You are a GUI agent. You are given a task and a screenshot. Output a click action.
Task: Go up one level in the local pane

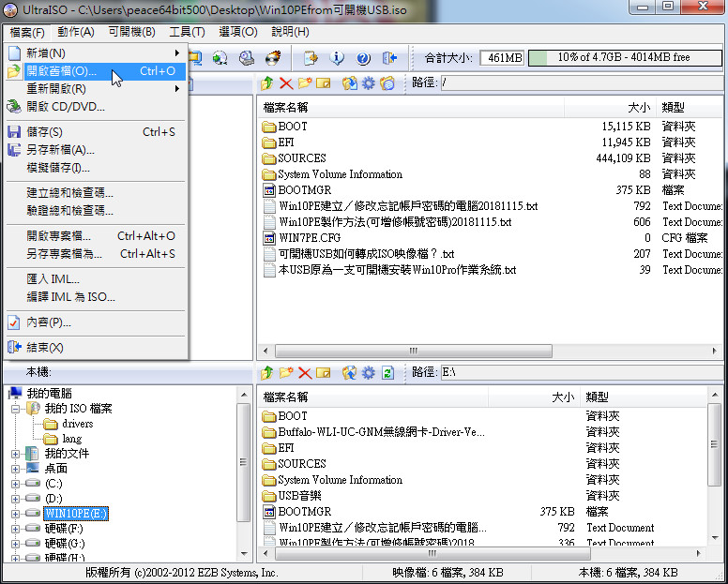click(267, 373)
